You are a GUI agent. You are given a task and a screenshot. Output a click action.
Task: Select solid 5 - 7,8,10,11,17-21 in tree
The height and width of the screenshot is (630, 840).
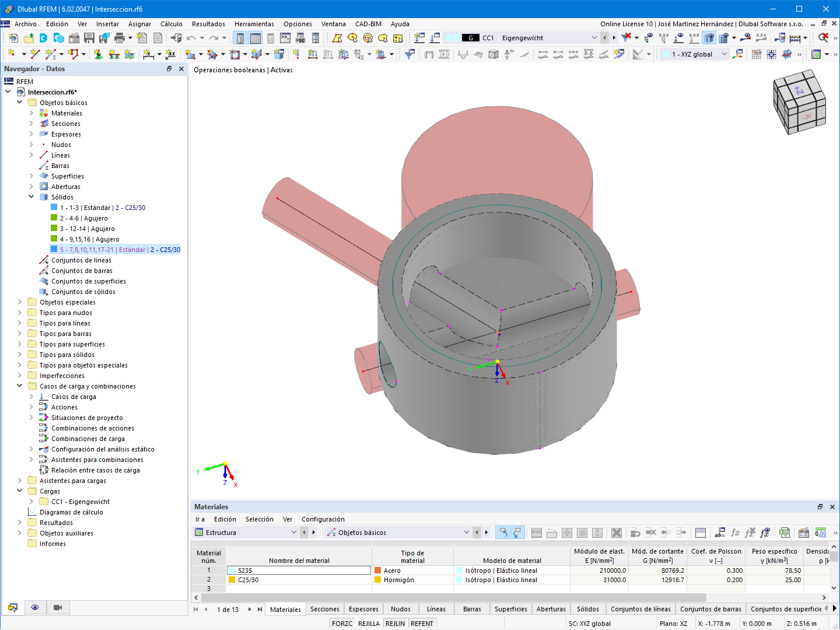116,250
